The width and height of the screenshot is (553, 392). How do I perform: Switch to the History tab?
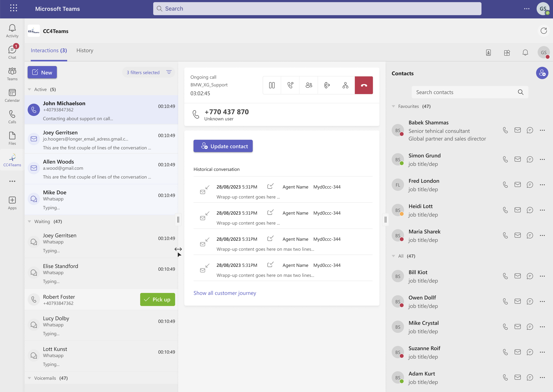click(85, 50)
